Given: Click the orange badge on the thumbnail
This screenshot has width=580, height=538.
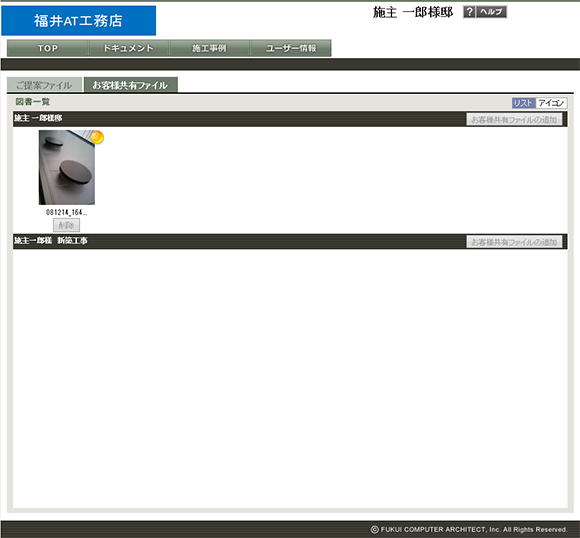Looking at the screenshot, I should (97, 137).
